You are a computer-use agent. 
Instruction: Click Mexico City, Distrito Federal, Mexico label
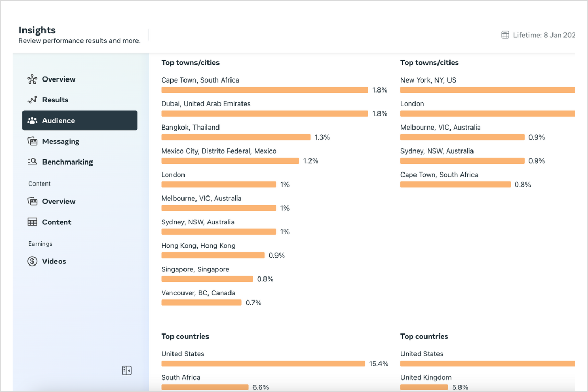pos(219,151)
